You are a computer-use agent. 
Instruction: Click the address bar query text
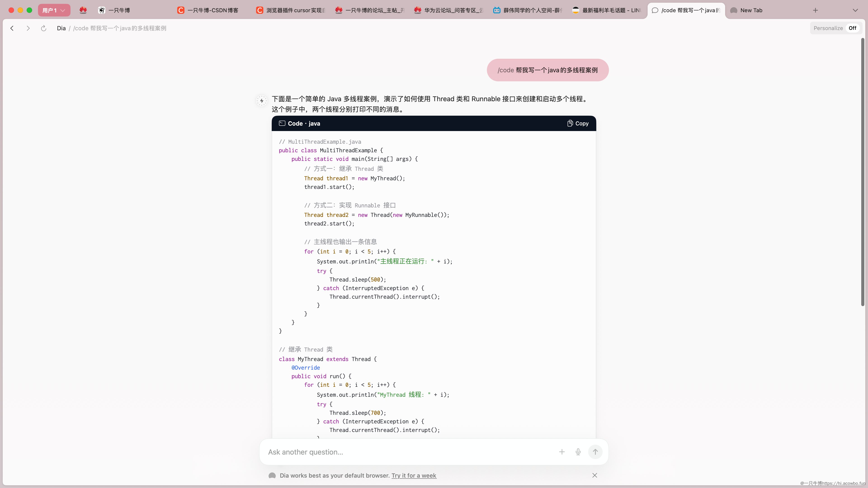[120, 28]
